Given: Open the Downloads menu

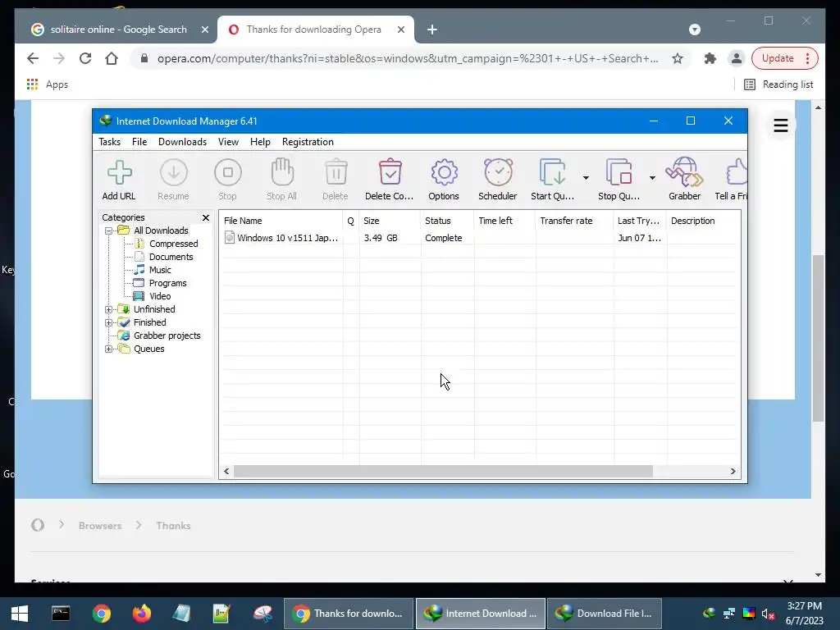Looking at the screenshot, I should [183, 142].
